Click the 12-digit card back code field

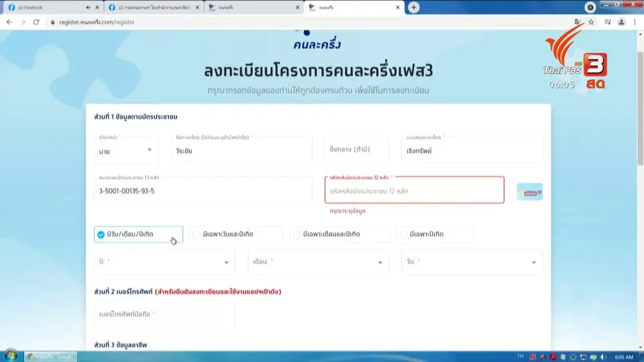click(x=415, y=190)
